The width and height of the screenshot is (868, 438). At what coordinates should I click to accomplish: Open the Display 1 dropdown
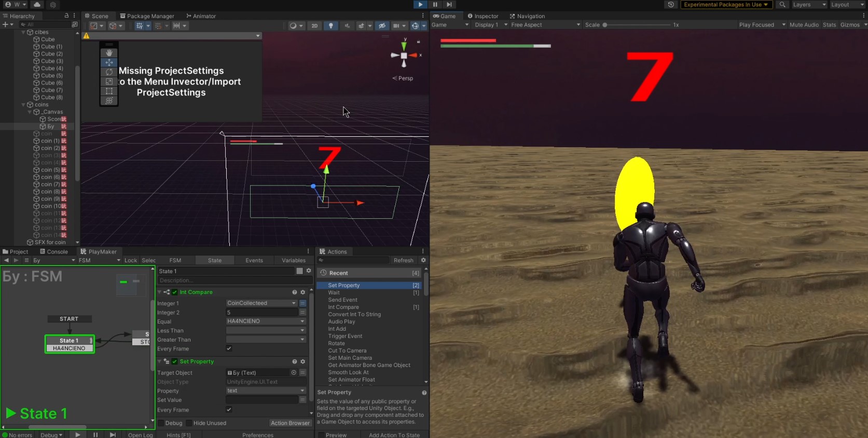[491, 25]
